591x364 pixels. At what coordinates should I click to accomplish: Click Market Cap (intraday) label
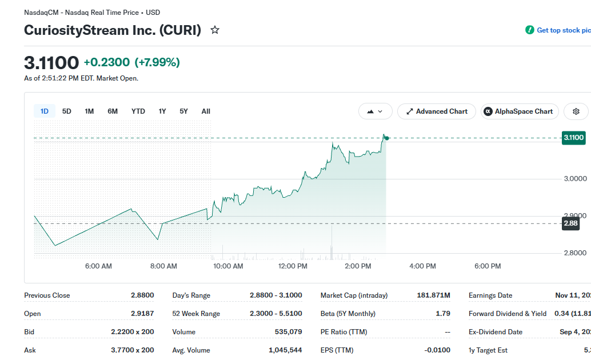pyautogui.click(x=354, y=295)
